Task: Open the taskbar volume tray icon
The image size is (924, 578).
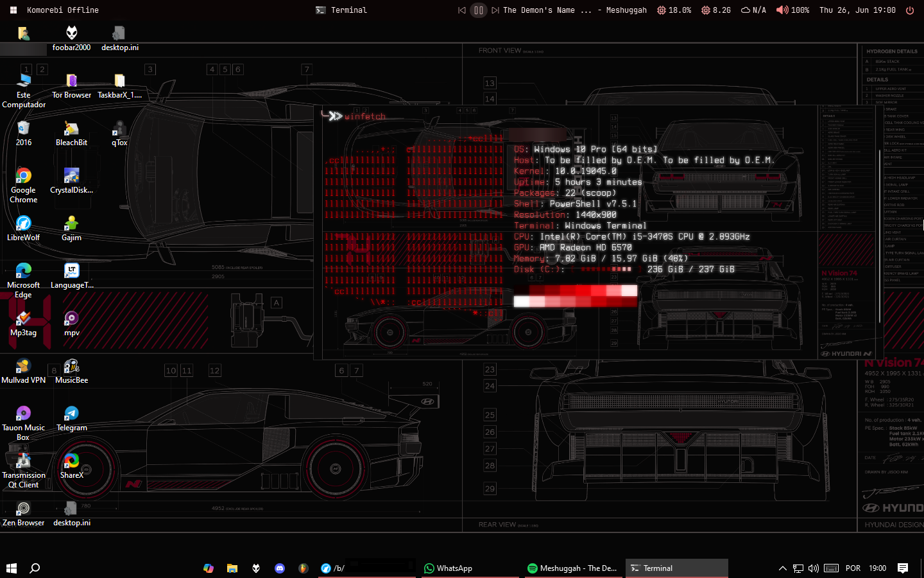Action: (x=814, y=568)
